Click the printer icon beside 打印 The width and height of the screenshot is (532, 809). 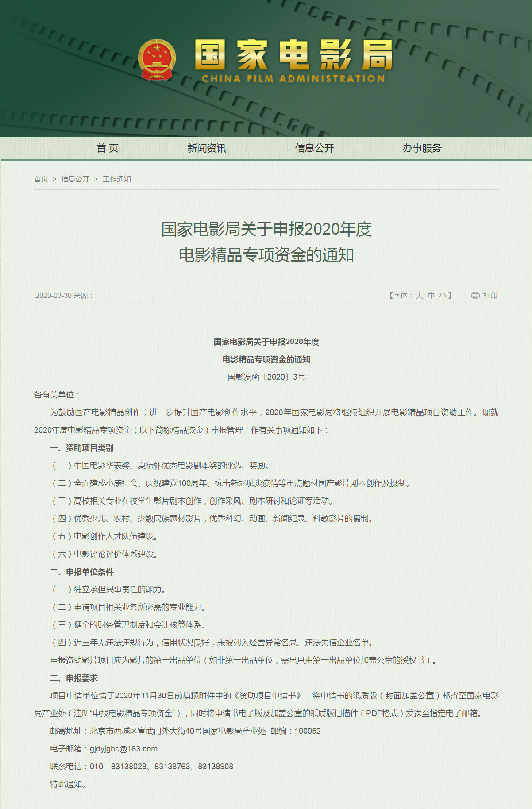475,295
